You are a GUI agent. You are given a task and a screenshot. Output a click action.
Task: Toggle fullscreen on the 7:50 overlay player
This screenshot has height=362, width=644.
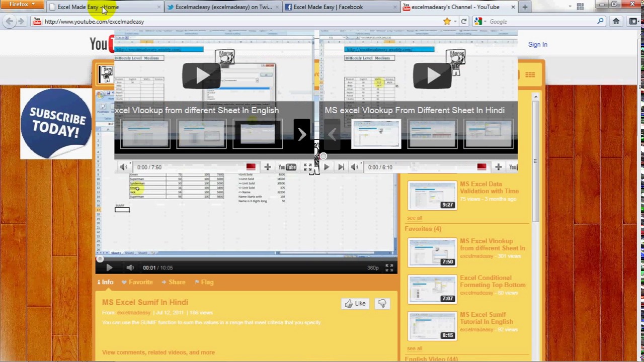[x=307, y=167]
